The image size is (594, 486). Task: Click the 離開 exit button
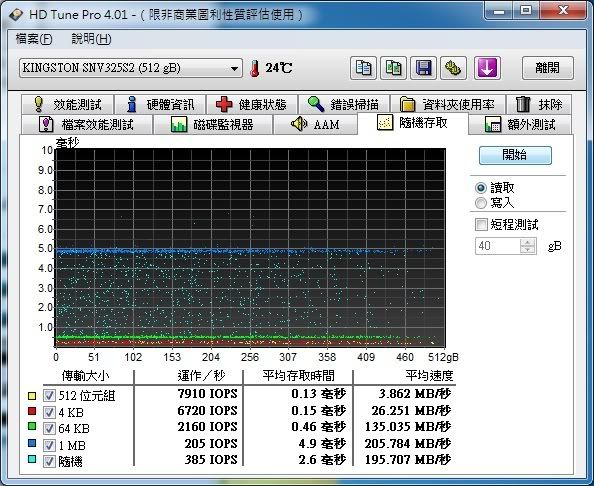tap(547, 68)
